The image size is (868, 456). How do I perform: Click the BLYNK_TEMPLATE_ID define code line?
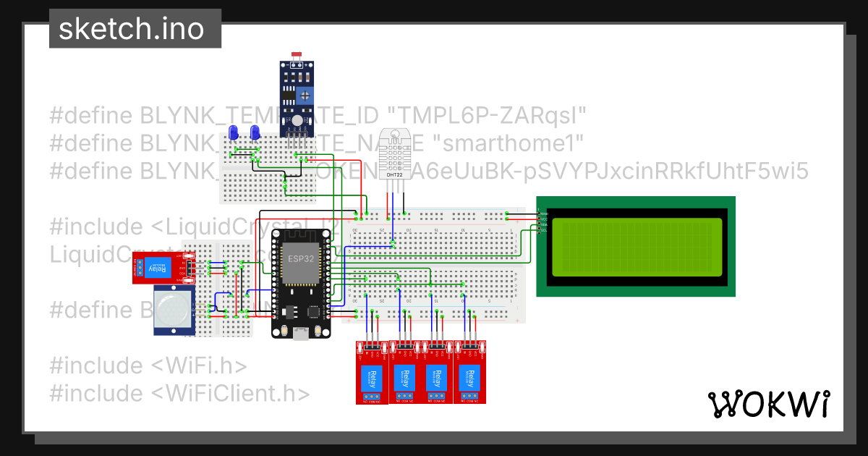(x=318, y=115)
